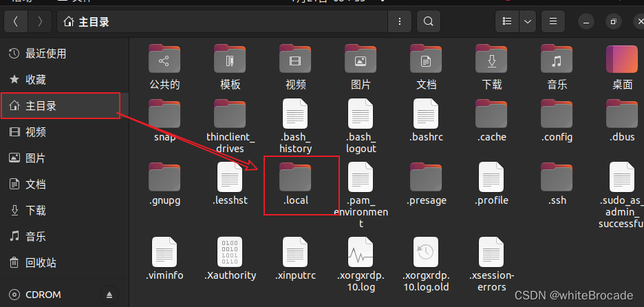Open 文档 in the sidebar

(65, 184)
